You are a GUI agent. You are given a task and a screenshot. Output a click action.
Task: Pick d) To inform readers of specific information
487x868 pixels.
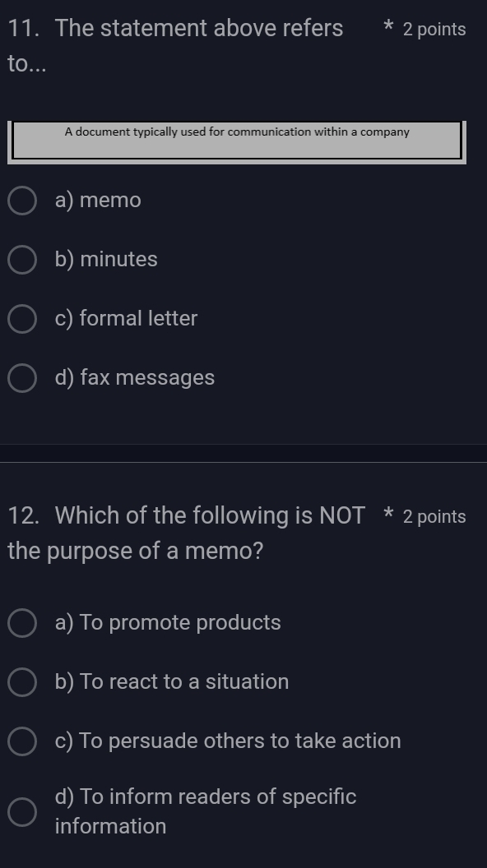[21, 810]
